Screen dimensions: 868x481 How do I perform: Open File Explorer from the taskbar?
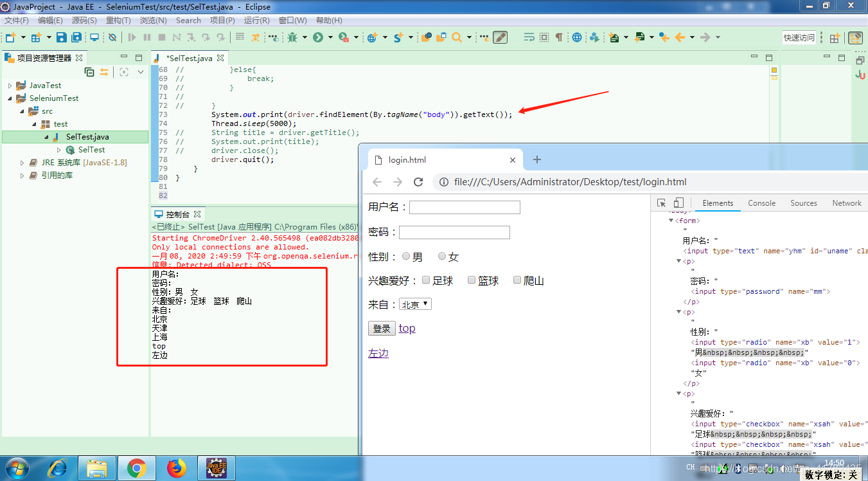click(97, 468)
